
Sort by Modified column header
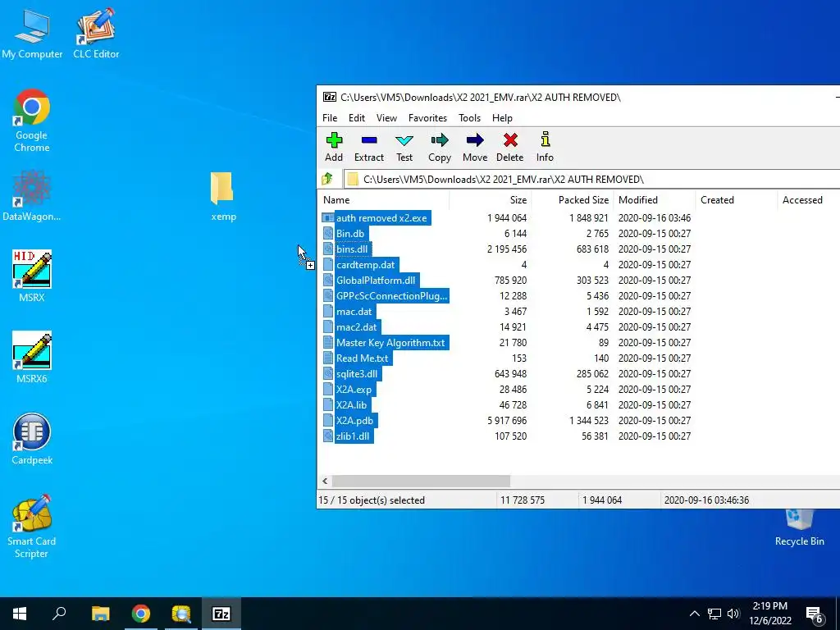[x=654, y=200]
